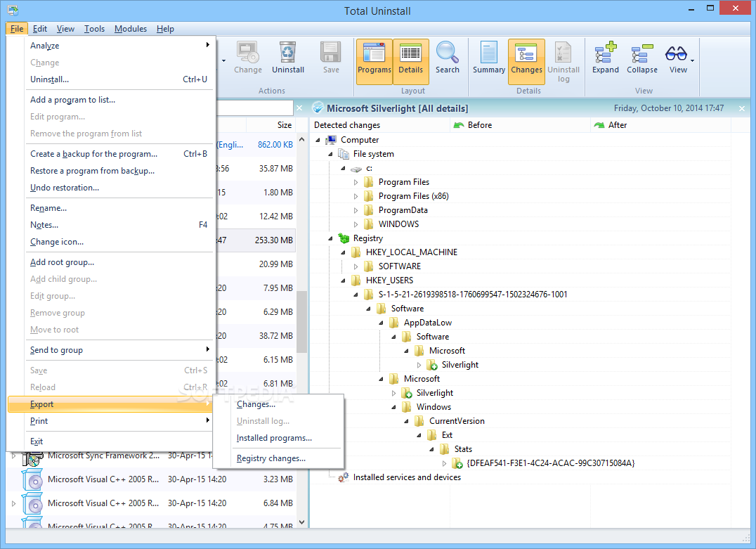The width and height of the screenshot is (756, 549).
Task: Click the Detected changes column header
Action: point(380,125)
